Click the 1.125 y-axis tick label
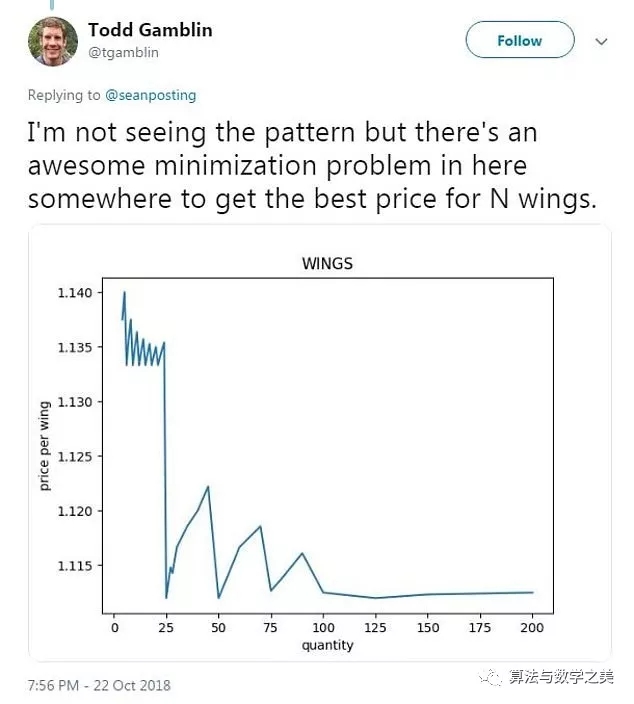 coord(78,457)
